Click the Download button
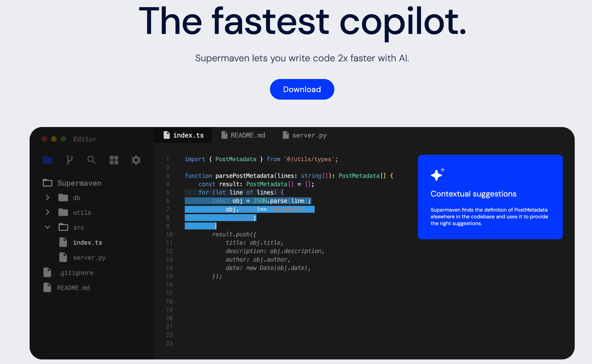Image resolution: width=592 pixels, height=364 pixels. point(302,89)
